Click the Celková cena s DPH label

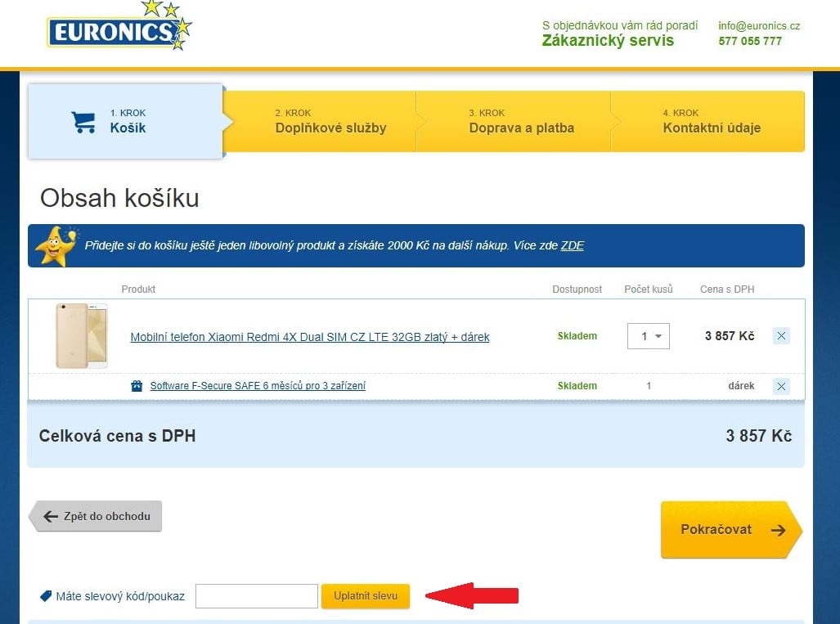[x=117, y=436]
